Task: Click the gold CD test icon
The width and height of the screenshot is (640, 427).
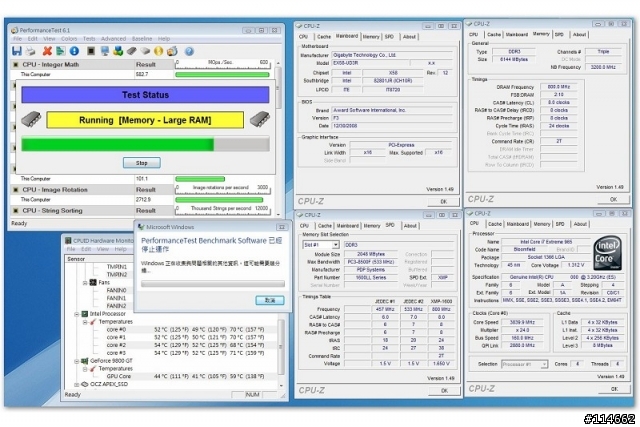Action: 158,51
